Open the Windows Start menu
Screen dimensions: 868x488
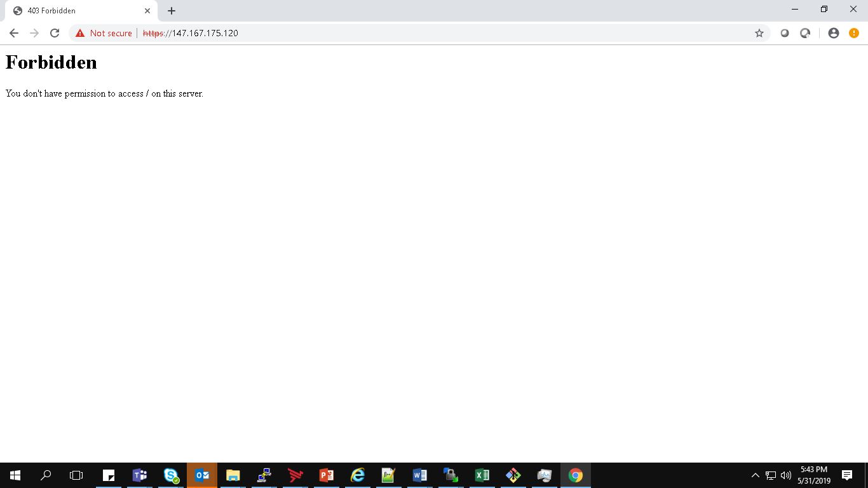click(x=15, y=475)
